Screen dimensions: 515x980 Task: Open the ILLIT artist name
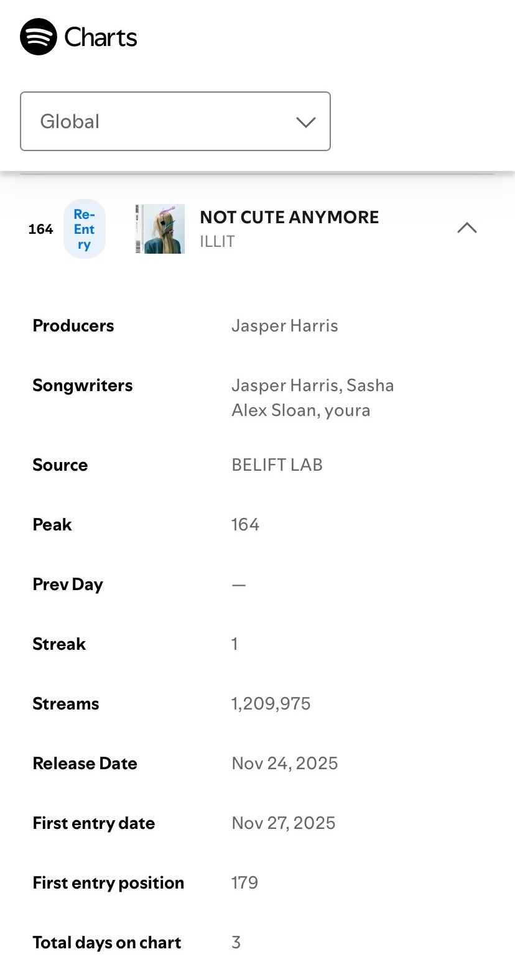pyautogui.click(x=217, y=241)
